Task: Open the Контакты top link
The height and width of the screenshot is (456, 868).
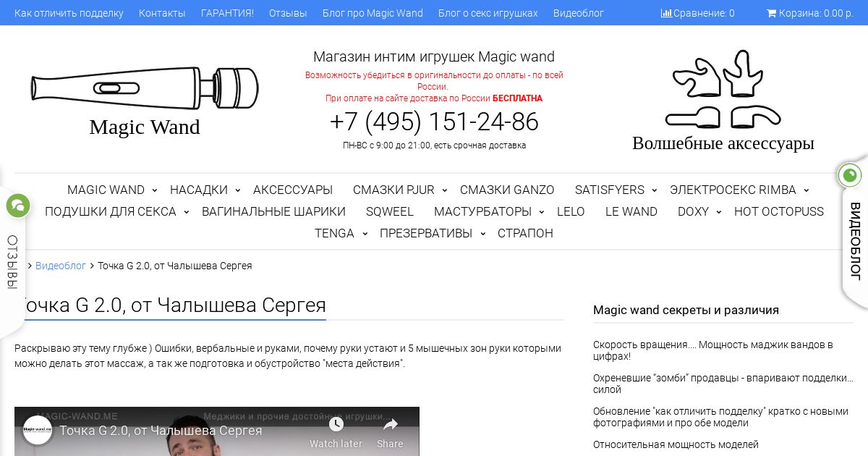Action: 162,13
